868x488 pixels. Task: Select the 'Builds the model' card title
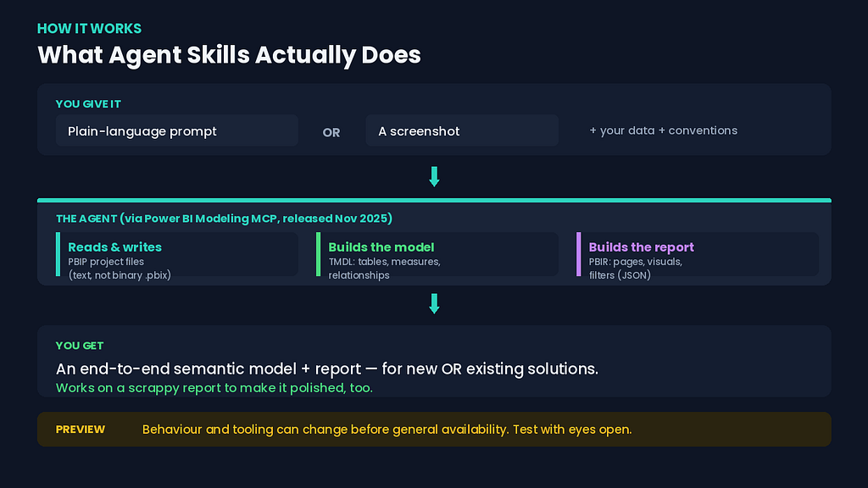(381, 247)
